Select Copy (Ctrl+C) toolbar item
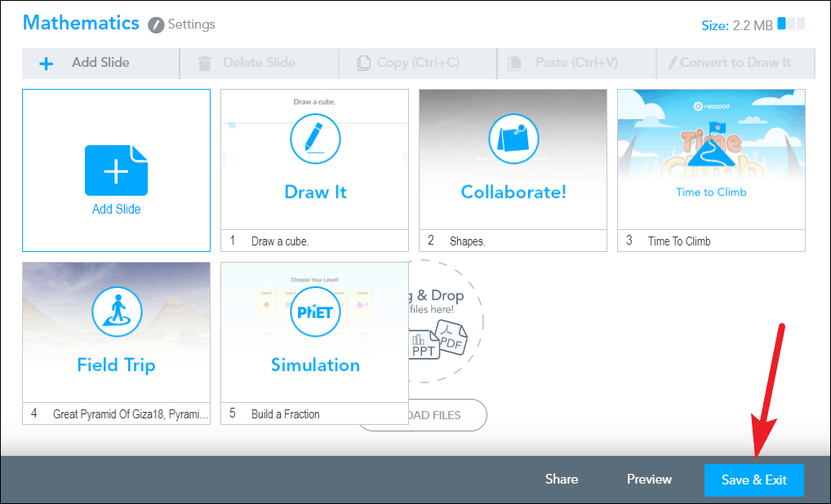The height and width of the screenshot is (504, 831). click(418, 63)
